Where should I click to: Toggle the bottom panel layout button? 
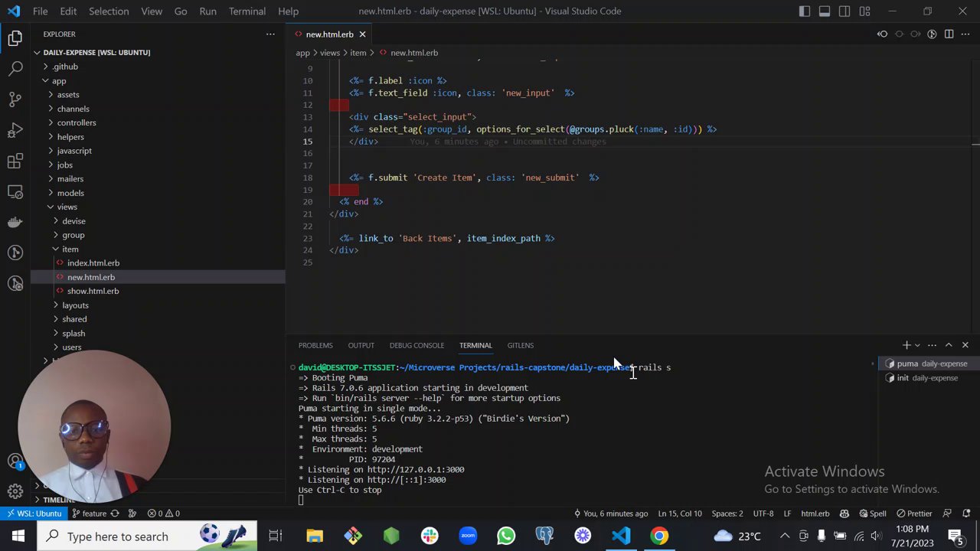tap(825, 11)
